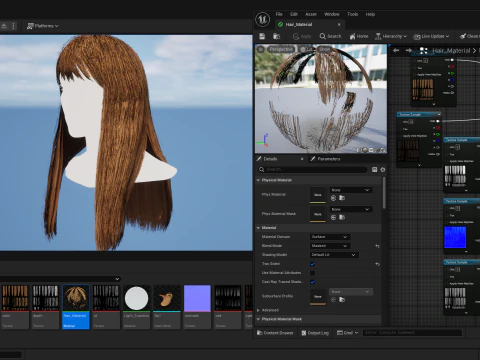Image resolution: width=480 pixels, height=360 pixels.
Task: Expand the Advanced section
Action: click(258, 310)
